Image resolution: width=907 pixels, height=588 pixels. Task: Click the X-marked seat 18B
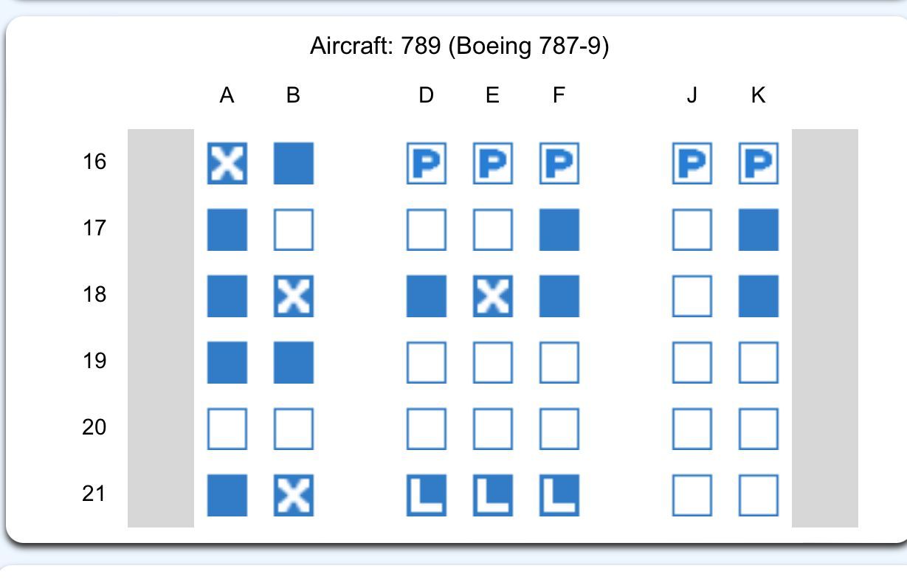[293, 296]
